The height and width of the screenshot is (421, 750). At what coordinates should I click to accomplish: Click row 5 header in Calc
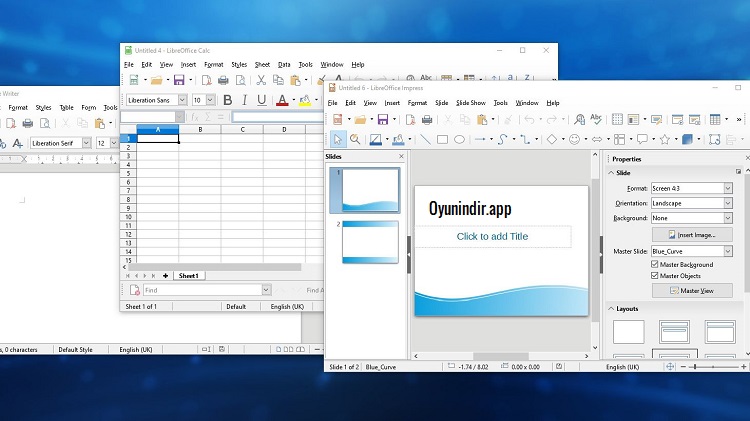[x=128, y=173]
